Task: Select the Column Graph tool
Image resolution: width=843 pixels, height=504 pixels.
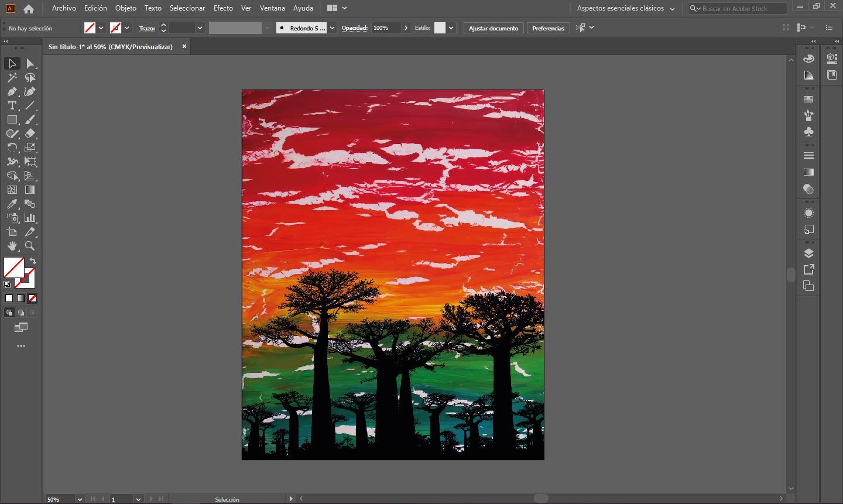Action: 30,218
